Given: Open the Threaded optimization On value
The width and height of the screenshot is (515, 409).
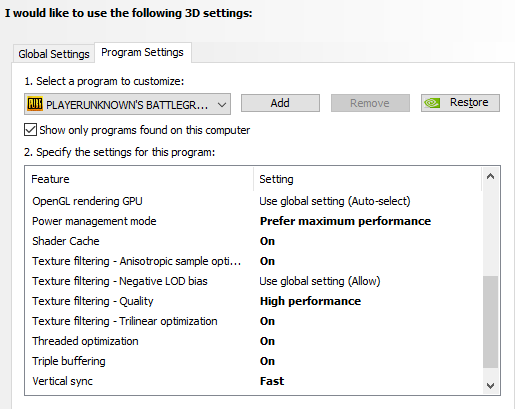Looking at the screenshot, I should point(267,341).
